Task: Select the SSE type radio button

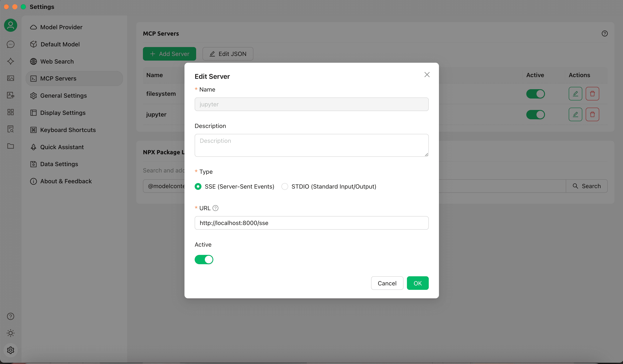Action: 198,186
